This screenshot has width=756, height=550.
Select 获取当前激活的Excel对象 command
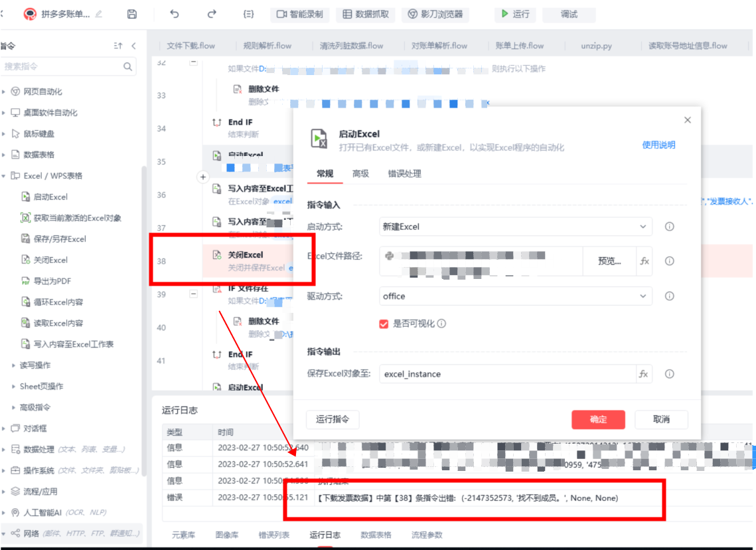[x=77, y=218]
